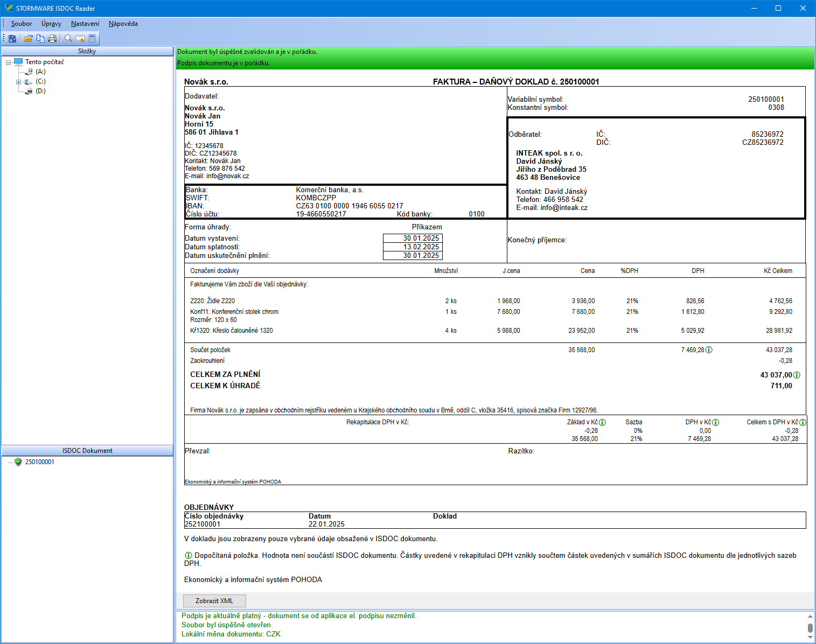Viewport: 816px width, 644px height.
Task: Click info icon beside CELKEM ZA PLNĚNÍ total
Action: click(797, 375)
